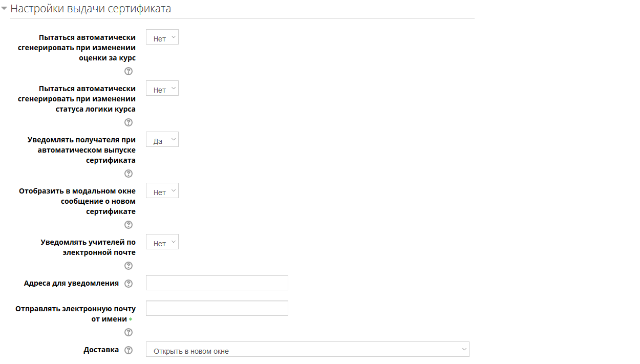Viewport: 640px width, 364px height.
Task: Expand the Доставка dropdown list
Action: point(307,350)
